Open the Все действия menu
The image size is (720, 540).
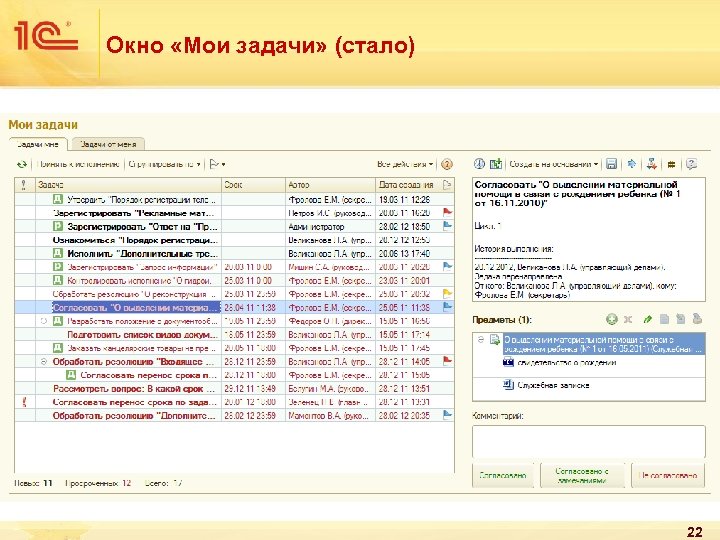click(405, 164)
